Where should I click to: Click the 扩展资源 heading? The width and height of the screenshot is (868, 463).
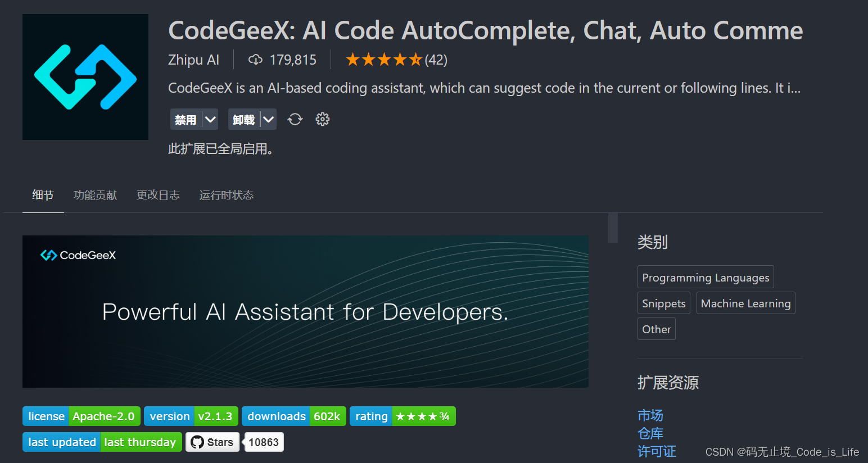tap(668, 383)
